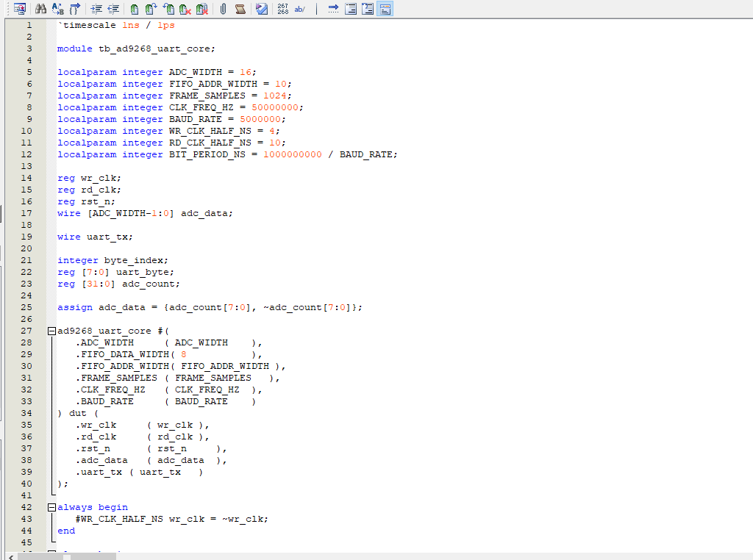Click 'dut' instance name
The height and width of the screenshot is (560, 753).
click(78, 413)
